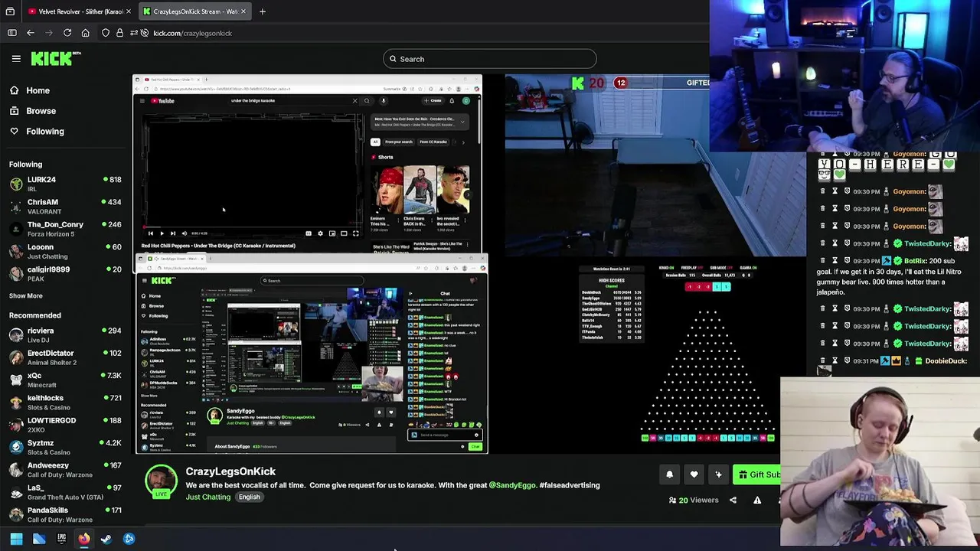
Task: Open a new browser tab
Action: (x=262, y=11)
